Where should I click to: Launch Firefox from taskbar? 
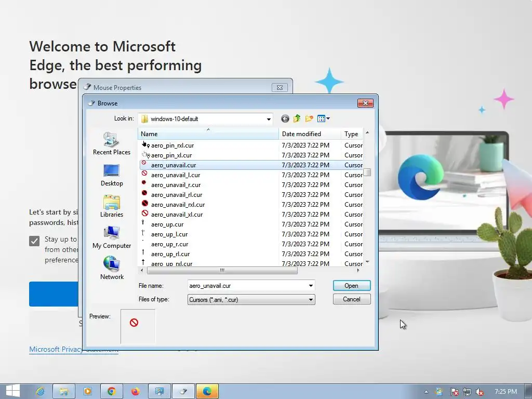pyautogui.click(x=136, y=391)
